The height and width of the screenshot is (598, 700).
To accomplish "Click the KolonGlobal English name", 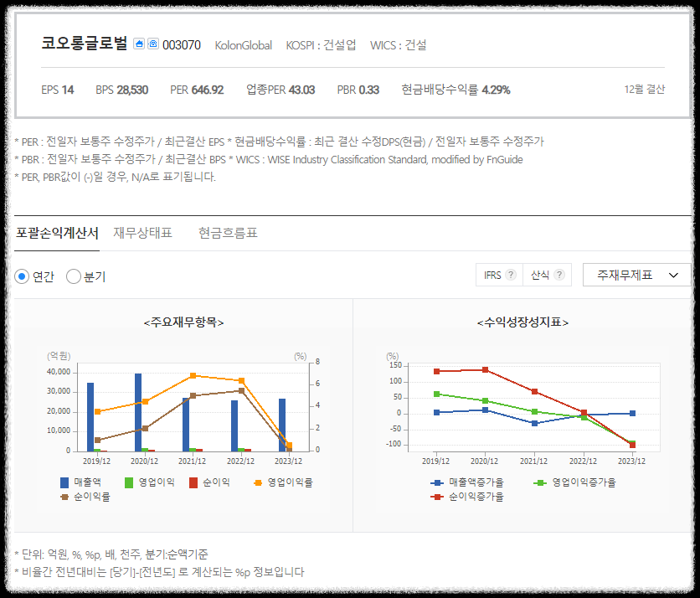I will 244,45.
